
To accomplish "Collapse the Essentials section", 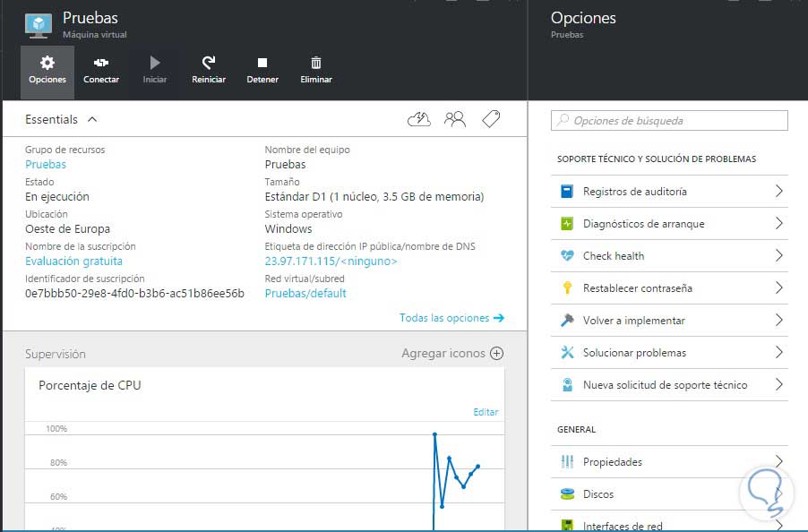I will pyautogui.click(x=92, y=119).
